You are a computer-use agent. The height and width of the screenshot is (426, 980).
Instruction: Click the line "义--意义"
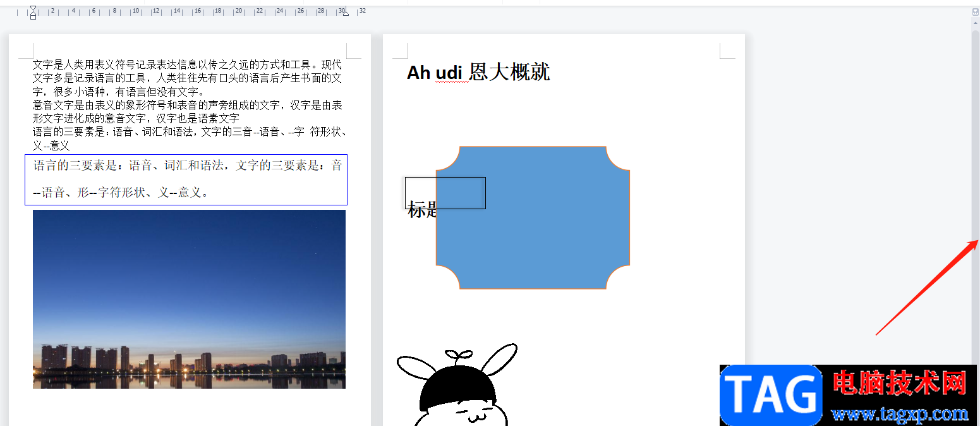[51, 145]
